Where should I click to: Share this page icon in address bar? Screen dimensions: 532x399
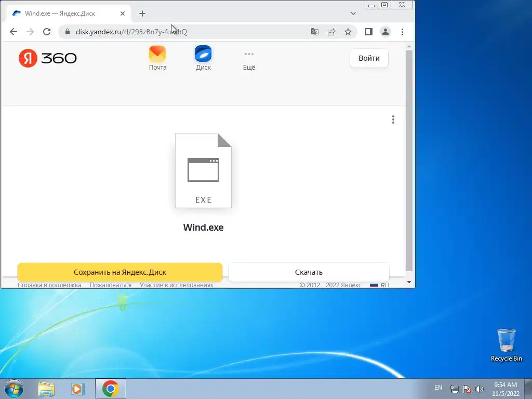331,32
